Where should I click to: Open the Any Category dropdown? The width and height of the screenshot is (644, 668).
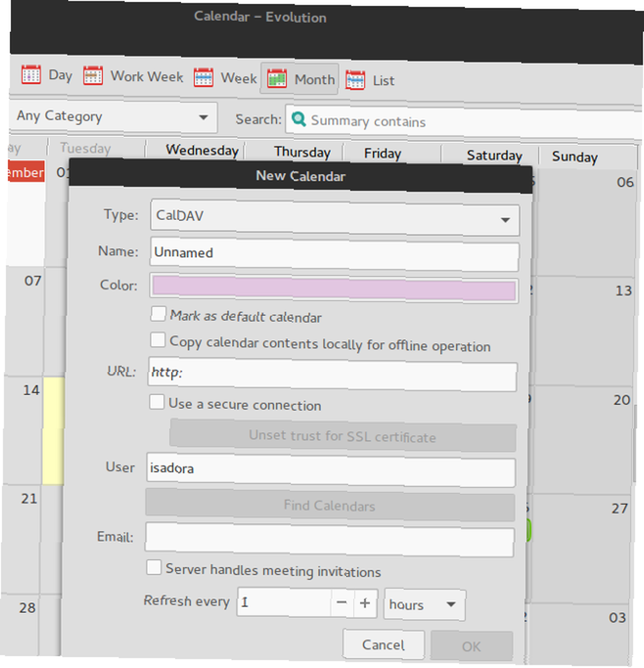113,116
